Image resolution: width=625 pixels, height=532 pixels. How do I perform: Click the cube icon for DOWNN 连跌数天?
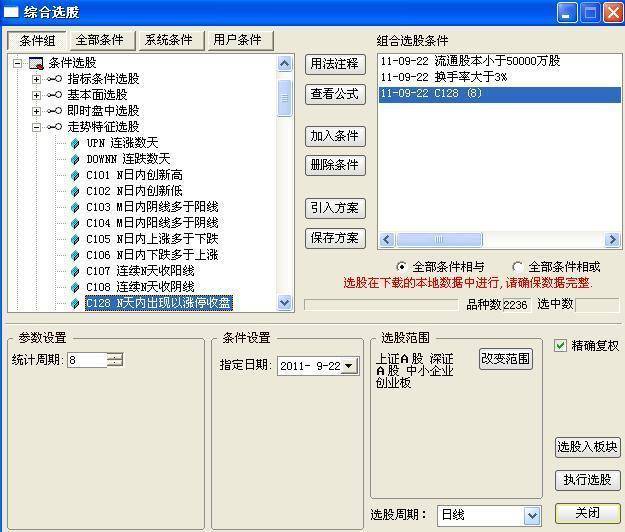(75, 159)
